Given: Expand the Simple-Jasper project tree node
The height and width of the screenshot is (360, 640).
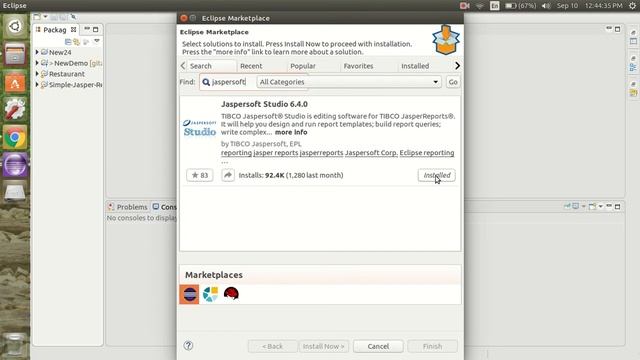Looking at the screenshot, I should pyautogui.click(x=37, y=84).
